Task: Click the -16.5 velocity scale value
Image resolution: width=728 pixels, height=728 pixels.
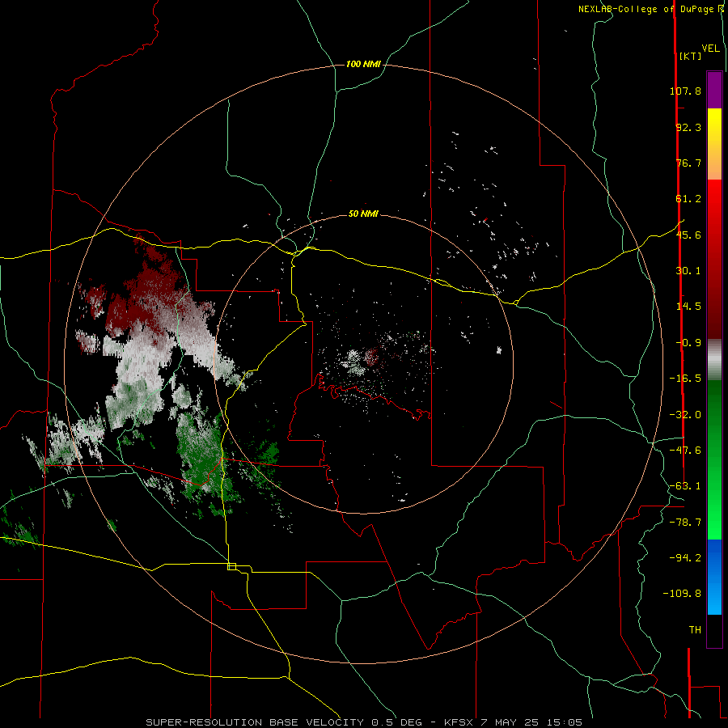Action: 686,379
